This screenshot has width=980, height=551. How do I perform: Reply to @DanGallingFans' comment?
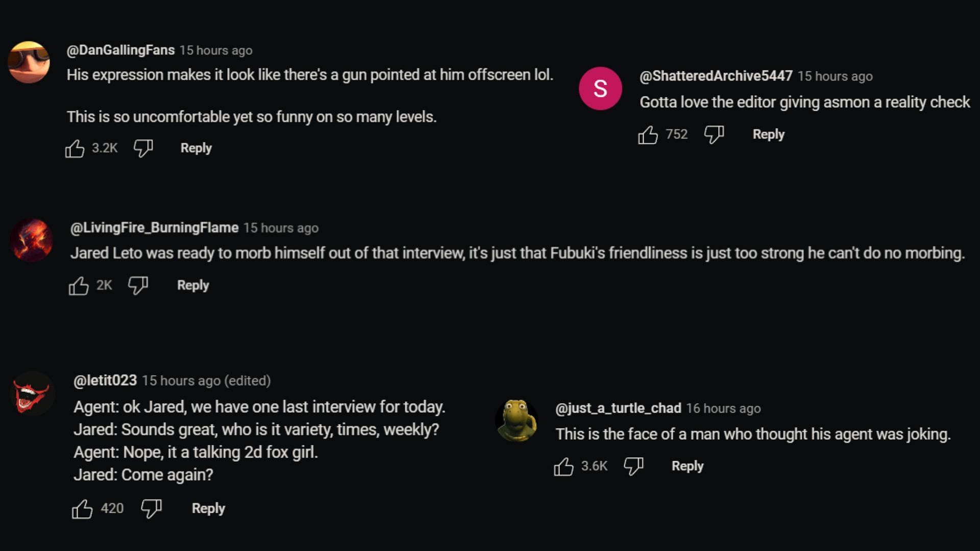point(196,148)
